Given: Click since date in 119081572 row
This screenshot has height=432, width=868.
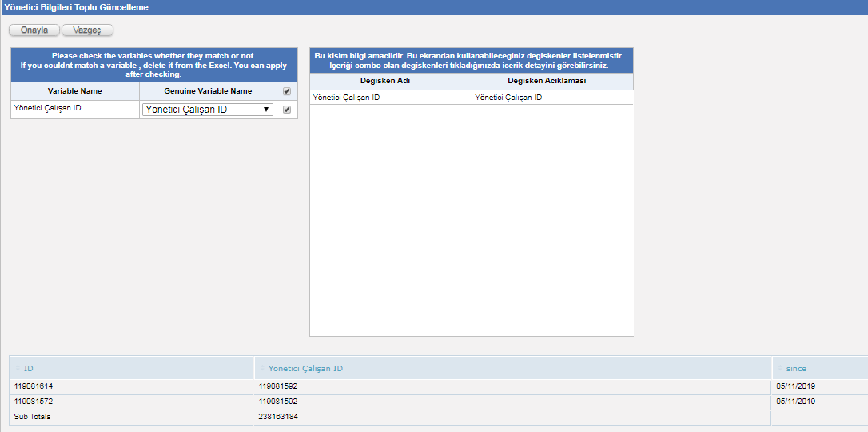Looking at the screenshot, I should pyautogui.click(x=796, y=401).
